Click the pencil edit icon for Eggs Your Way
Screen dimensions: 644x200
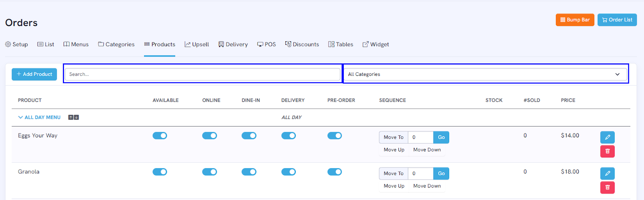607,137
